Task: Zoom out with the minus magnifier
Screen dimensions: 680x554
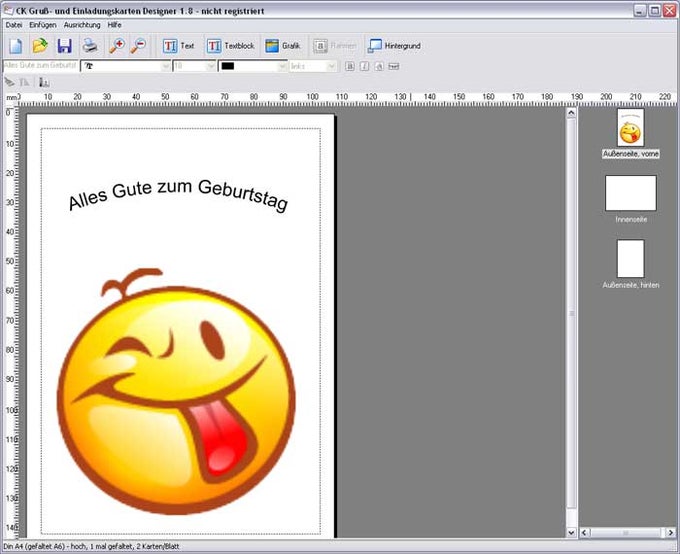Action: [139, 46]
